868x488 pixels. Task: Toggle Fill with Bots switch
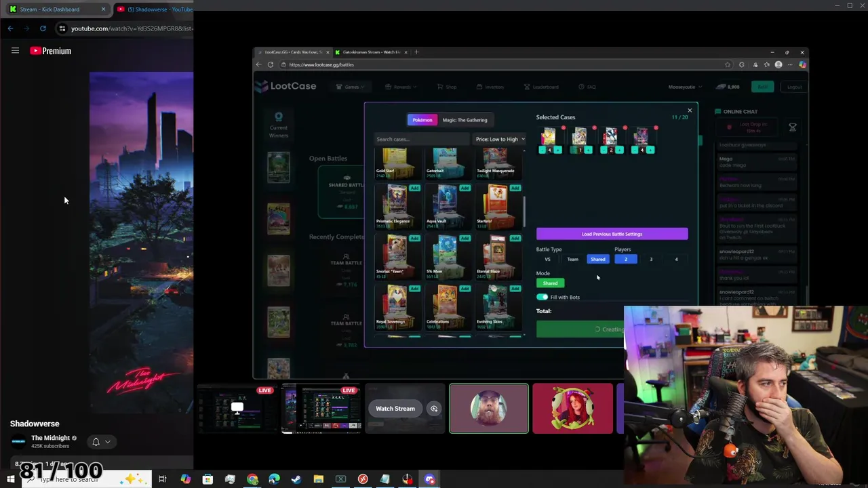click(x=542, y=297)
